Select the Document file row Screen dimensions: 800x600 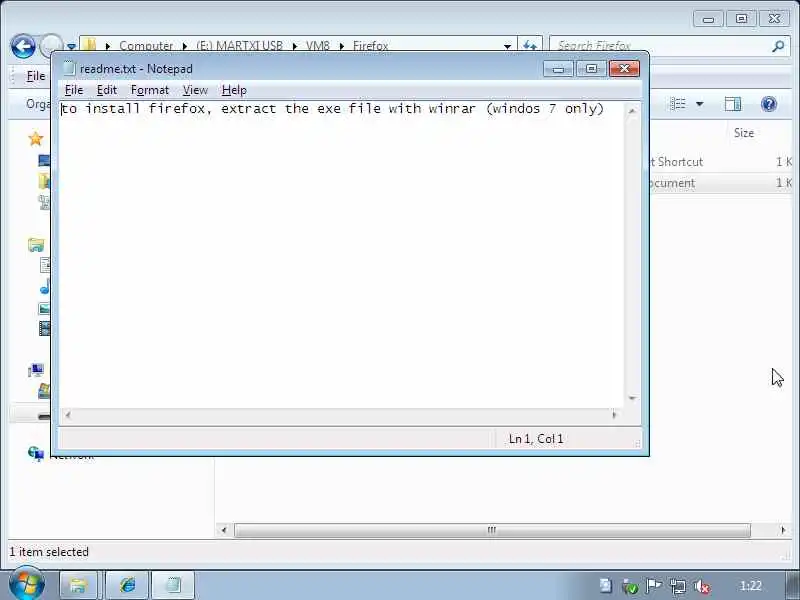click(720, 183)
